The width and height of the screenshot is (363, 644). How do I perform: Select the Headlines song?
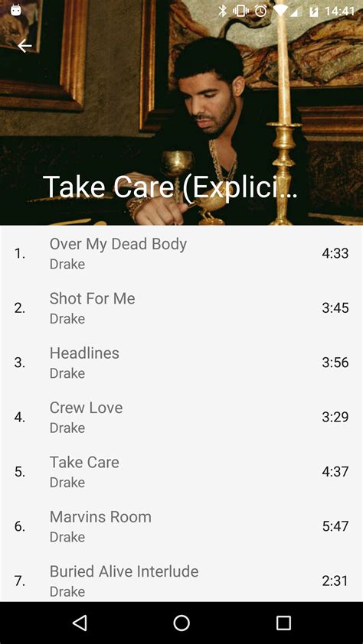pos(181,363)
